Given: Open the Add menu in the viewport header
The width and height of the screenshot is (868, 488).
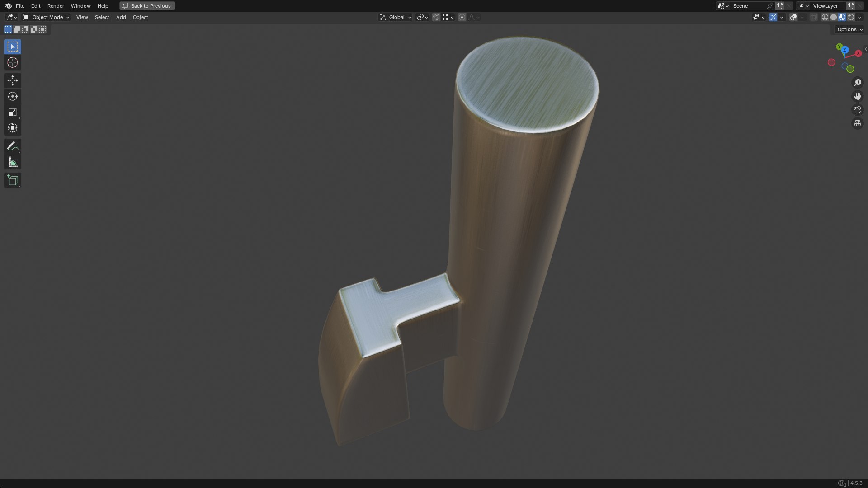Looking at the screenshot, I should [x=121, y=17].
